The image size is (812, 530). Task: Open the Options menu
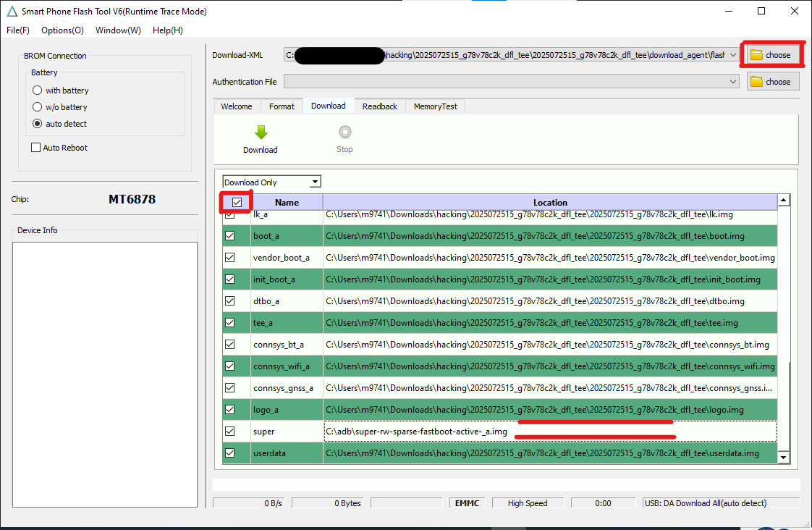pyautogui.click(x=62, y=30)
